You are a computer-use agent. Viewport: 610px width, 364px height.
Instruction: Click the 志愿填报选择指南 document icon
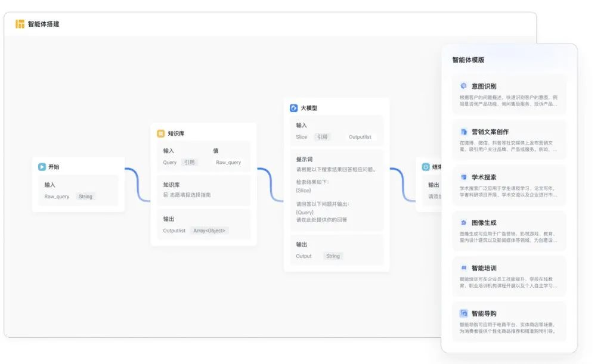(x=166, y=195)
